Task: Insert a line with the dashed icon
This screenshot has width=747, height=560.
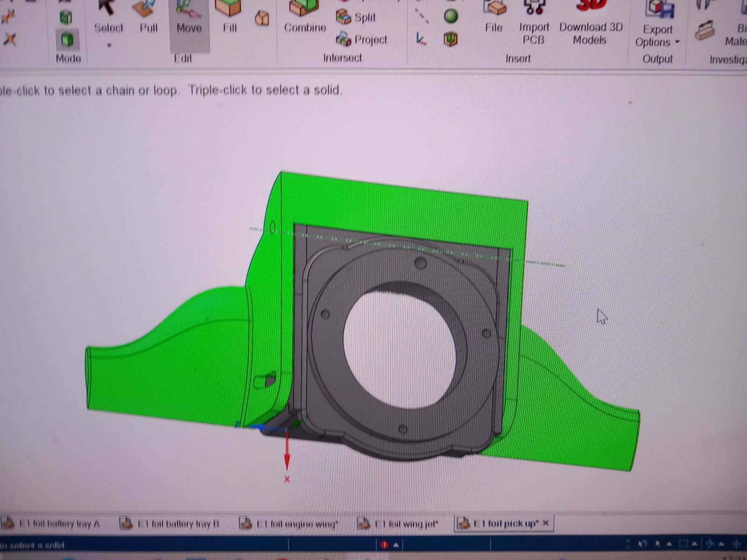Action: coord(422,16)
